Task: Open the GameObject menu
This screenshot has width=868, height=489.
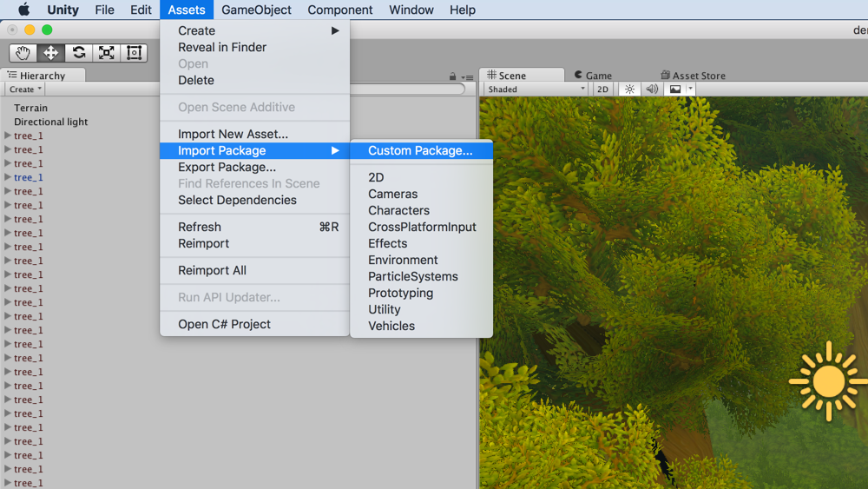Action: point(256,10)
